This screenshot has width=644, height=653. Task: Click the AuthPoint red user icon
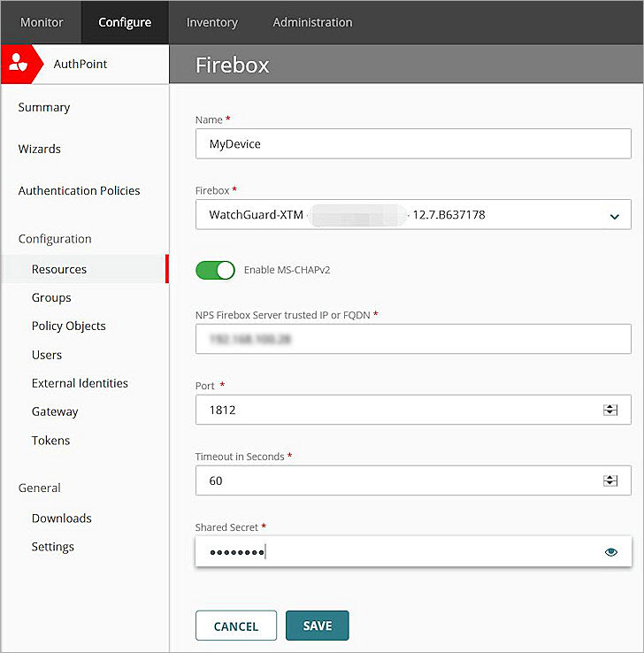point(18,64)
